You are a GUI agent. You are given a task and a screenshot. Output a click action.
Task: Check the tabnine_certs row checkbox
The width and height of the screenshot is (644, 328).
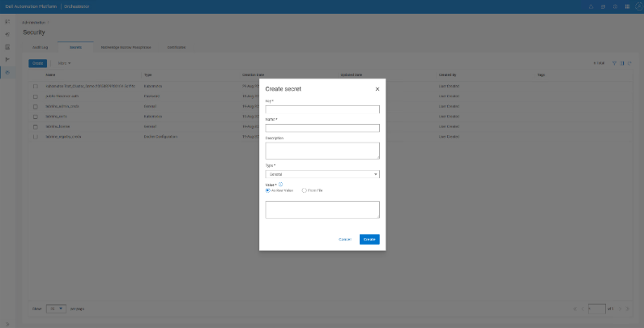(36, 117)
